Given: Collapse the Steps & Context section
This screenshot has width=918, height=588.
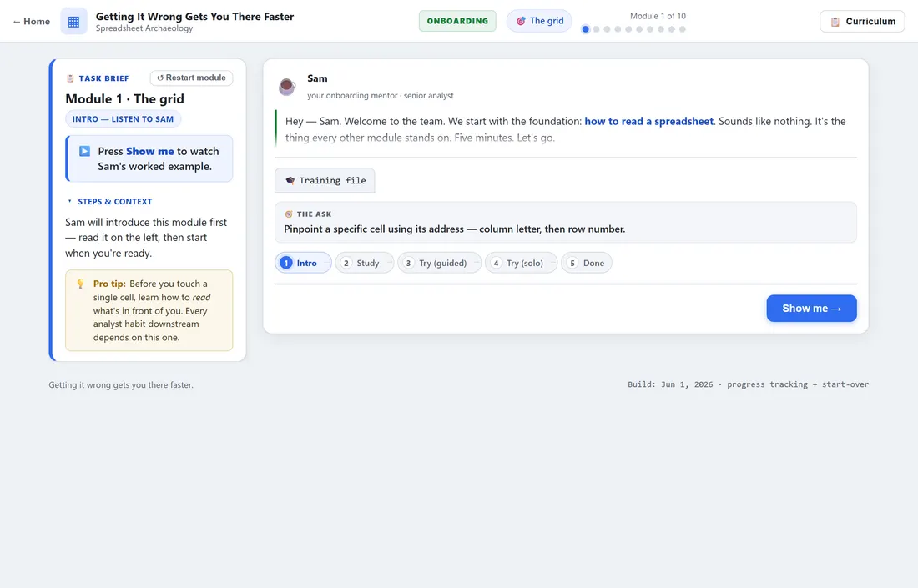Looking at the screenshot, I should [x=109, y=201].
